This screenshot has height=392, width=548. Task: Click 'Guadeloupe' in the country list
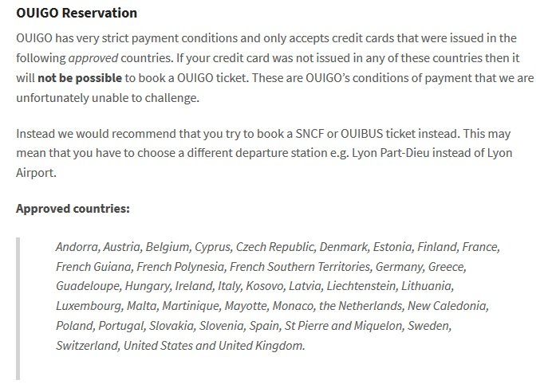point(88,286)
